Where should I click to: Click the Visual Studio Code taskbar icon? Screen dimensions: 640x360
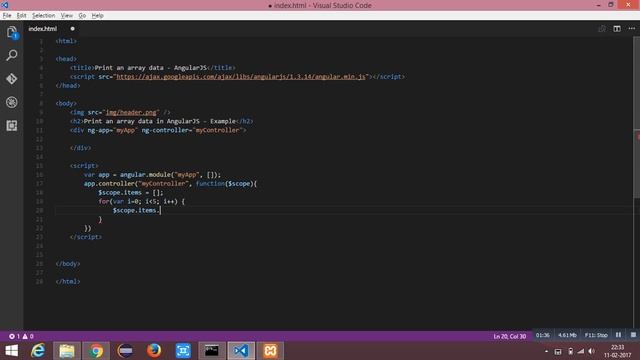pyautogui.click(x=241, y=351)
